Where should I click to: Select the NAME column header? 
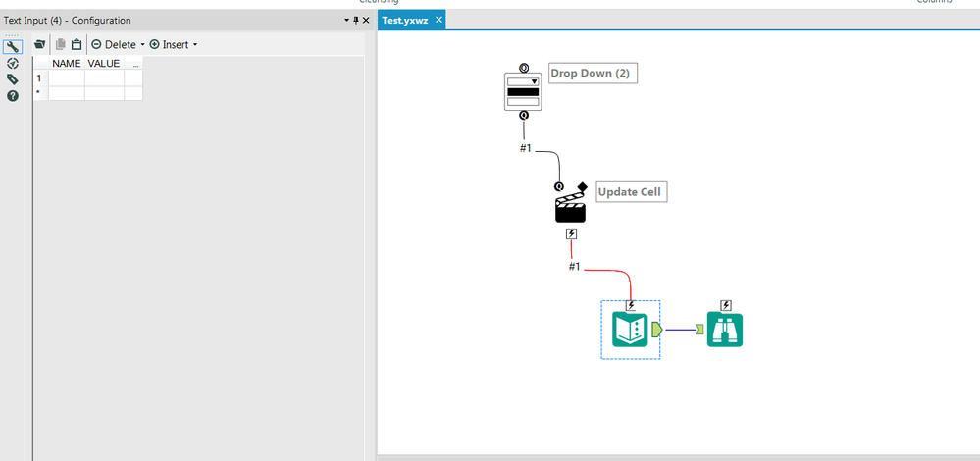pyautogui.click(x=67, y=63)
